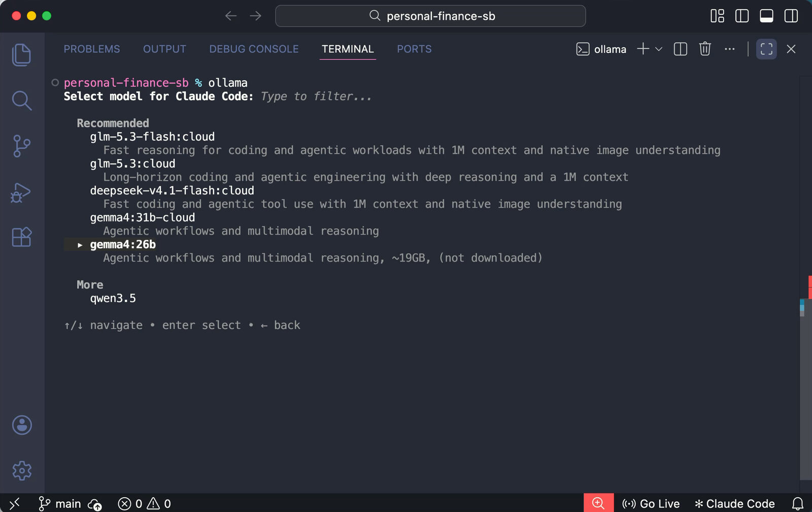
Task: Close the panel with X
Action: coord(791,49)
